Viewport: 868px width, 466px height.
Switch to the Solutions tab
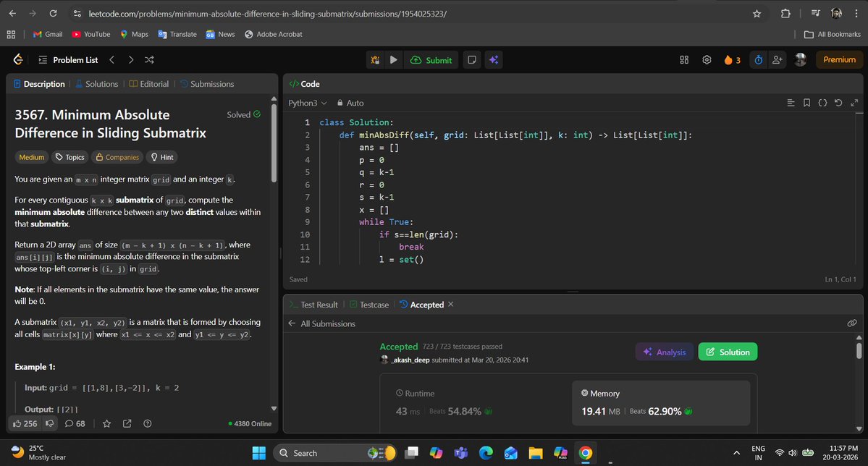pos(97,84)
